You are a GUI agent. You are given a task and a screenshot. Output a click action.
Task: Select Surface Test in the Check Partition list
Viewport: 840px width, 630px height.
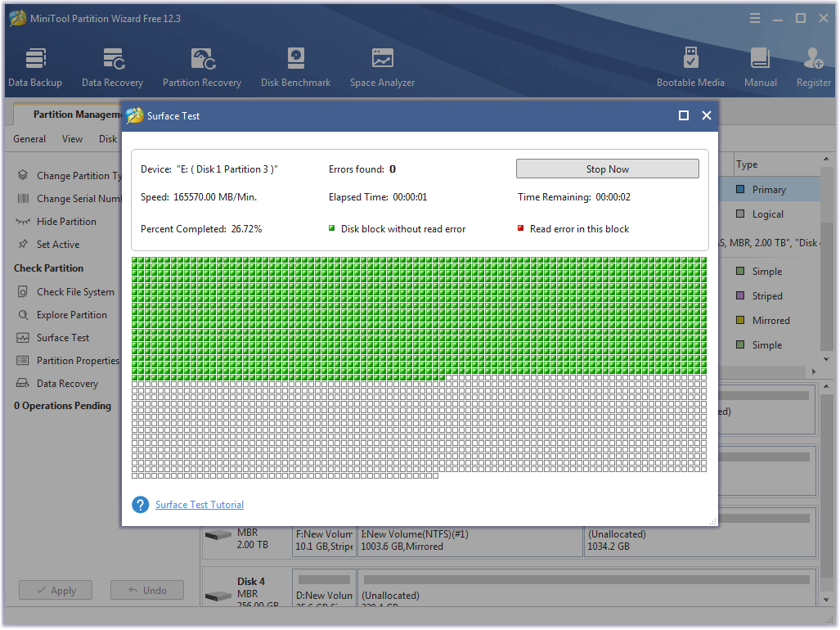pos(63,338)
